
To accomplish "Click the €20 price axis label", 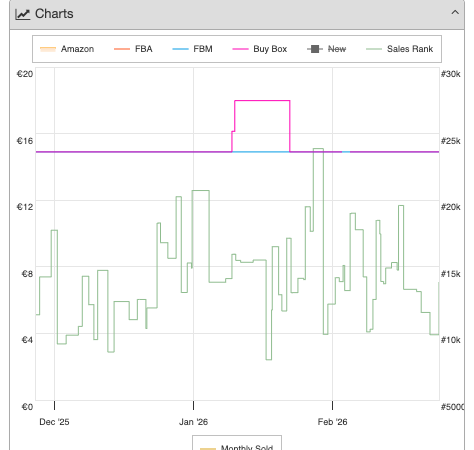I will click(x=25, y=74).
